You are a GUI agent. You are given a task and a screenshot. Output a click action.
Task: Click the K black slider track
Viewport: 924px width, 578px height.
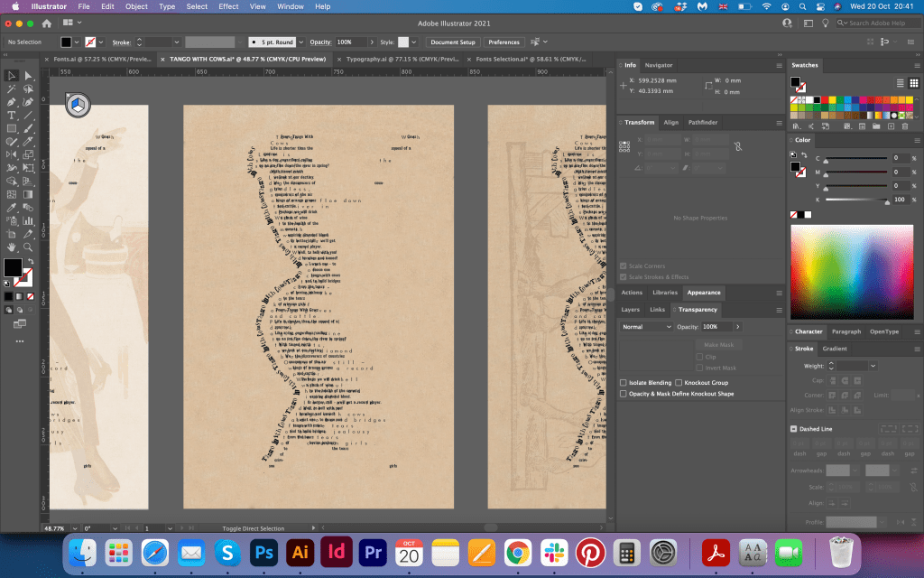pyautogui.click(x=856, y=200)
